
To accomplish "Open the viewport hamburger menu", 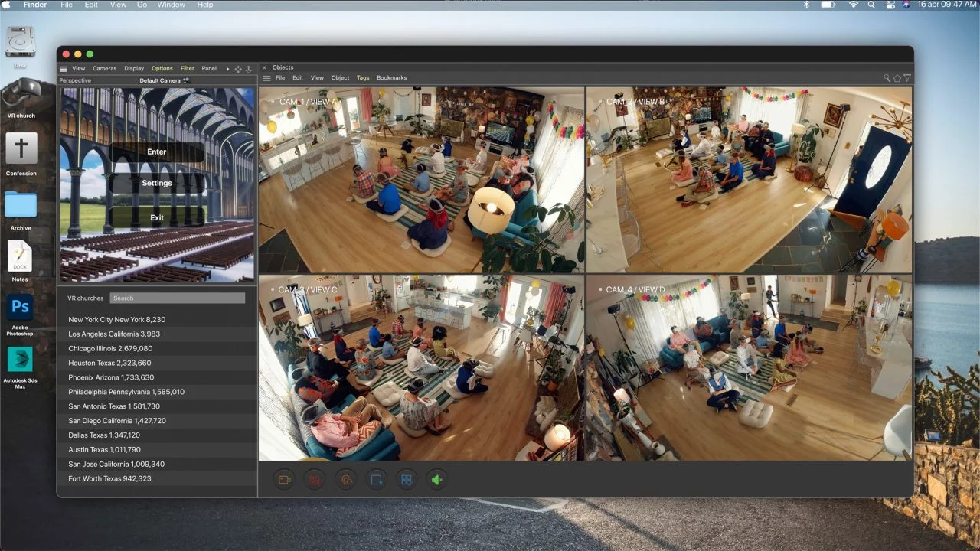I will click(64, 69).
